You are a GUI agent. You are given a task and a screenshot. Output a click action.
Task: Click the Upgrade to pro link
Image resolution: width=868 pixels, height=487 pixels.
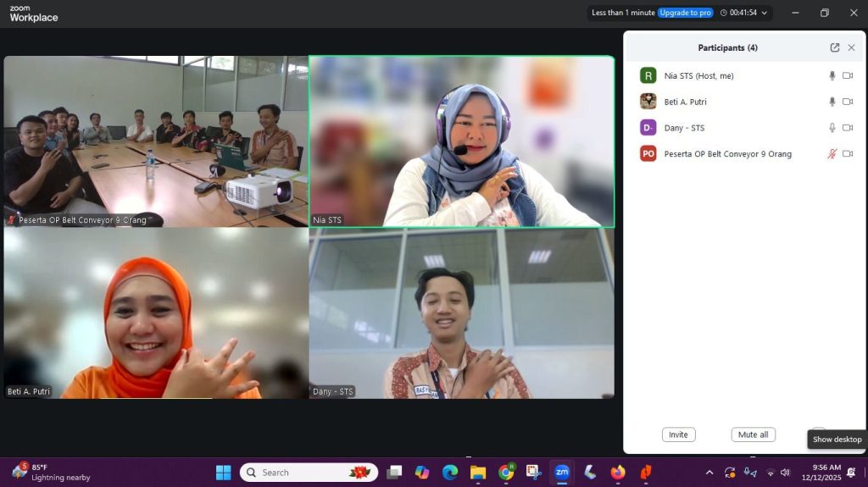click(685, 13)
